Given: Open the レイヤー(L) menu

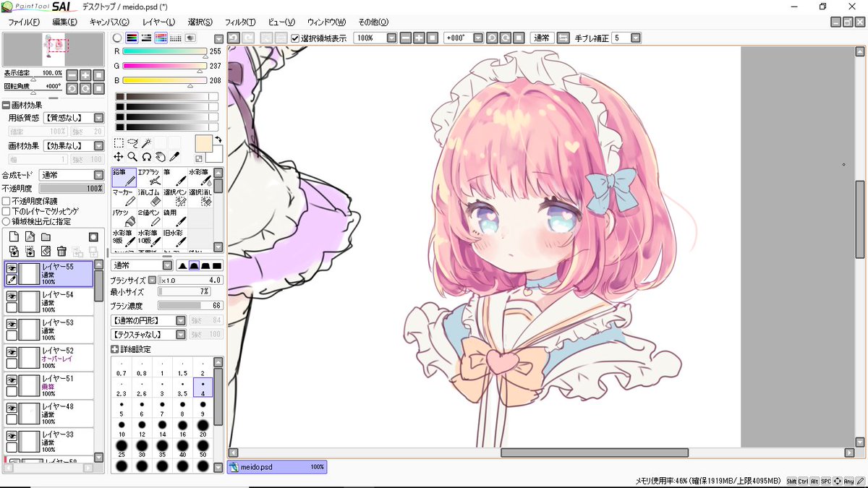Looking at the screenshot, I should click(x=159, y=22).
